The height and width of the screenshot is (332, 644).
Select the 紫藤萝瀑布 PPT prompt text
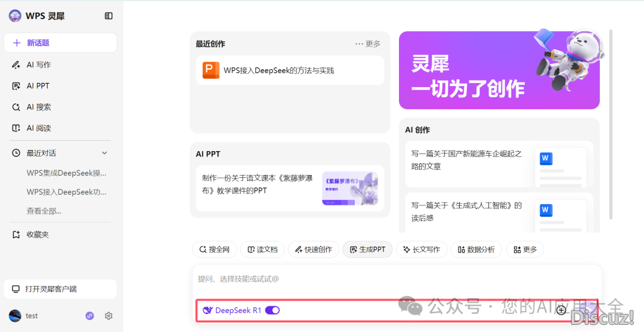pyautogui.click(x=258, y=185)
